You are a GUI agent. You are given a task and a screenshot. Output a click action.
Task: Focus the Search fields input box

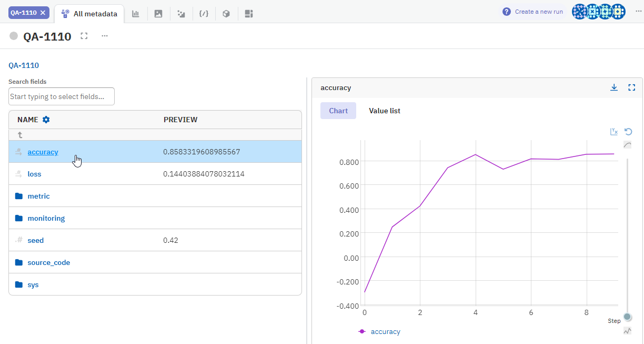(x=62, y=96)
